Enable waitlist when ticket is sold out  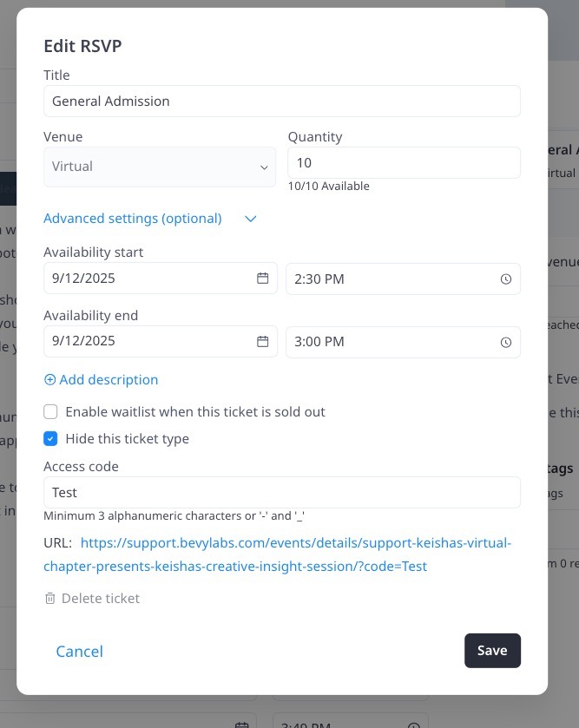pos(51,411)
